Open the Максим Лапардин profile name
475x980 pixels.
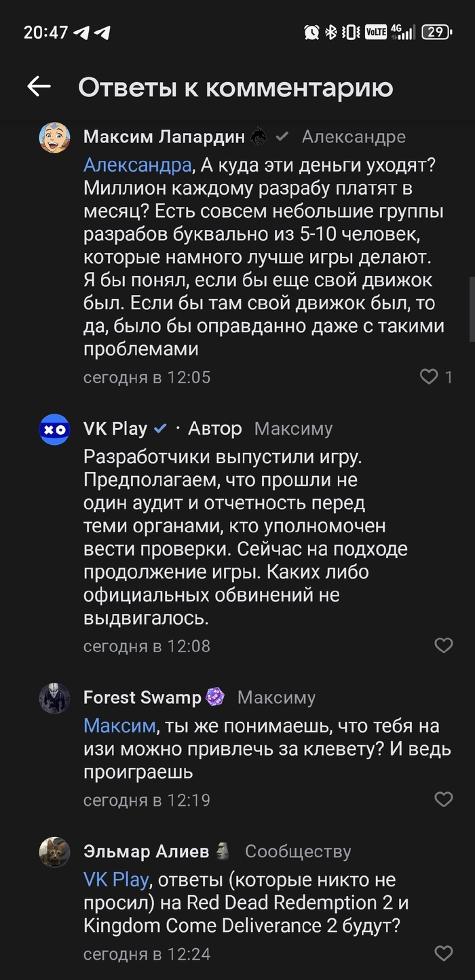pyautogui.click(x=164, y=137)
